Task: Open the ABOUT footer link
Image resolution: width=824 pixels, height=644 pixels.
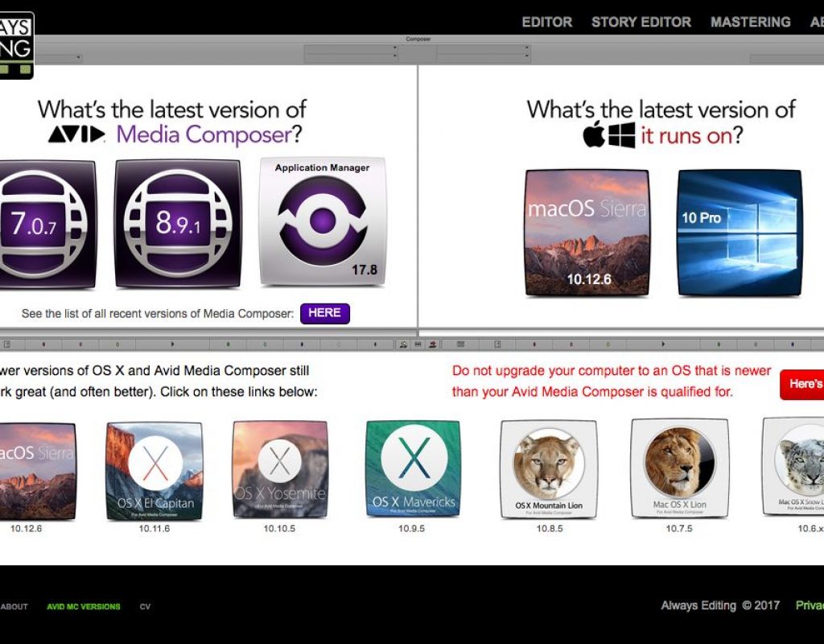Action: pos(14,607)
